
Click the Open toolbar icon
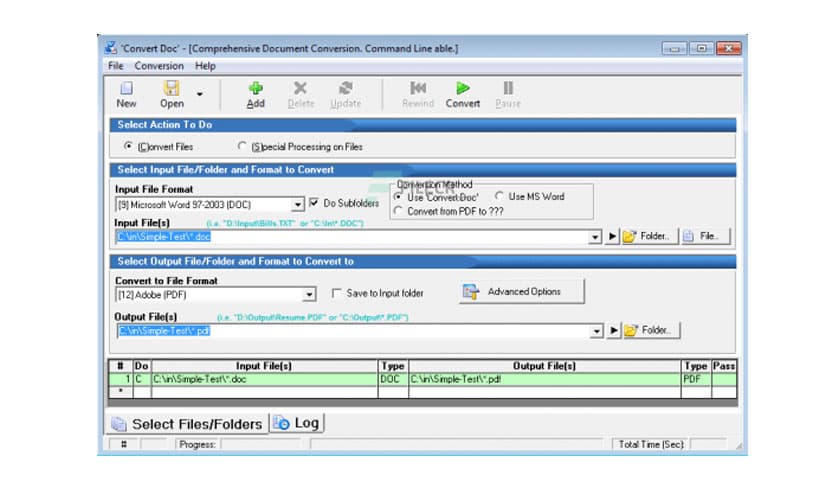pos(172,88)
